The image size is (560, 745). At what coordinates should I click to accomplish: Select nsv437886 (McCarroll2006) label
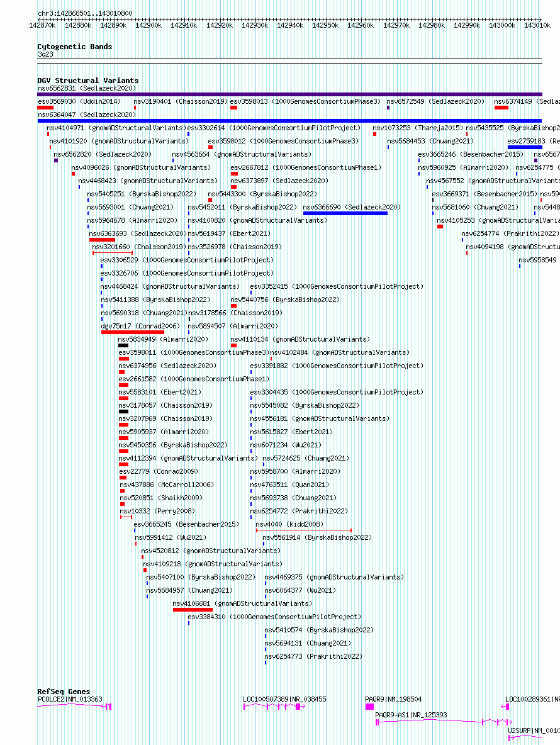[x=167, y=485]
